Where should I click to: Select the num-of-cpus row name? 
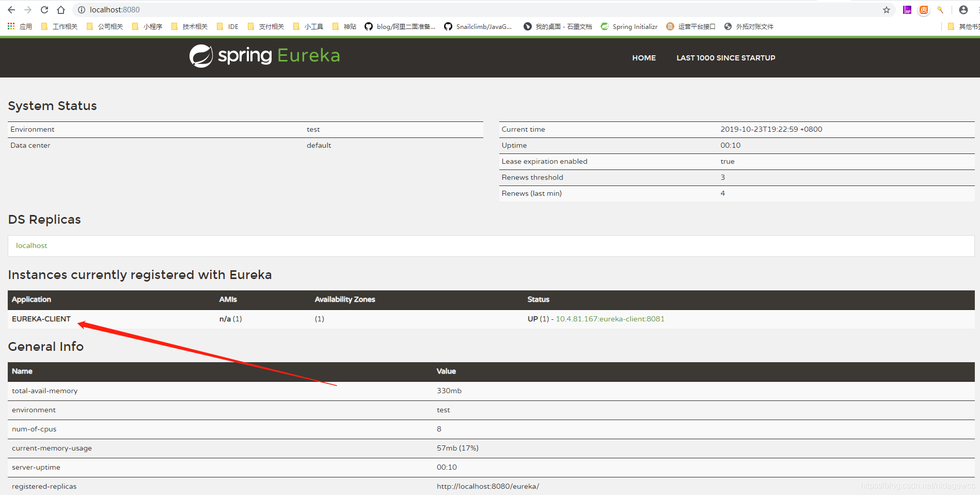(x=34, y=429)
